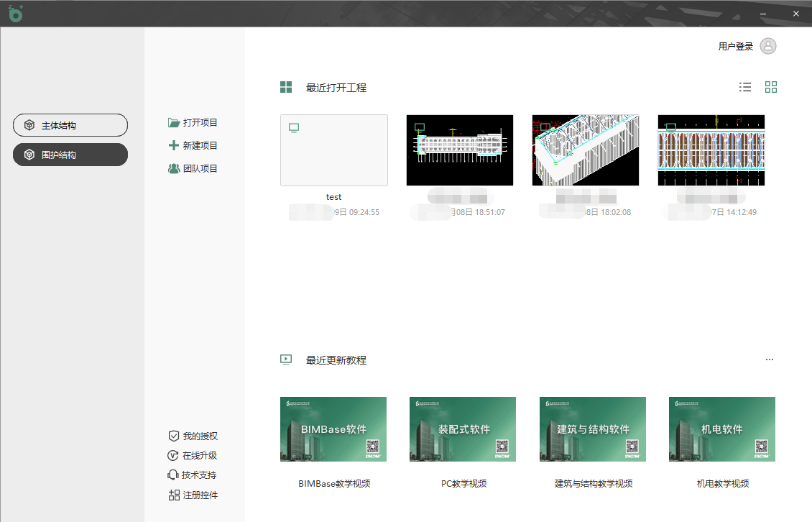Click the 新建项目 plus icon

click(x=174, y=145)
